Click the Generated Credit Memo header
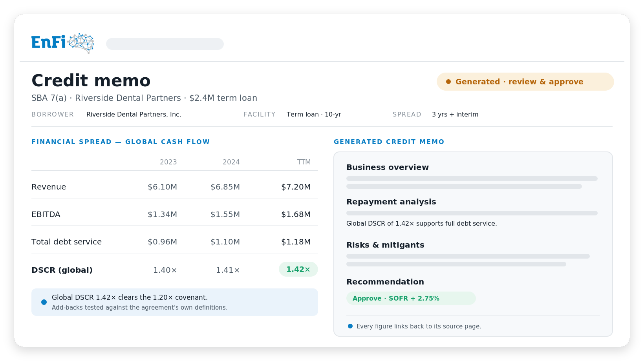Screen dimensions: 644x361 coord(389,142)
